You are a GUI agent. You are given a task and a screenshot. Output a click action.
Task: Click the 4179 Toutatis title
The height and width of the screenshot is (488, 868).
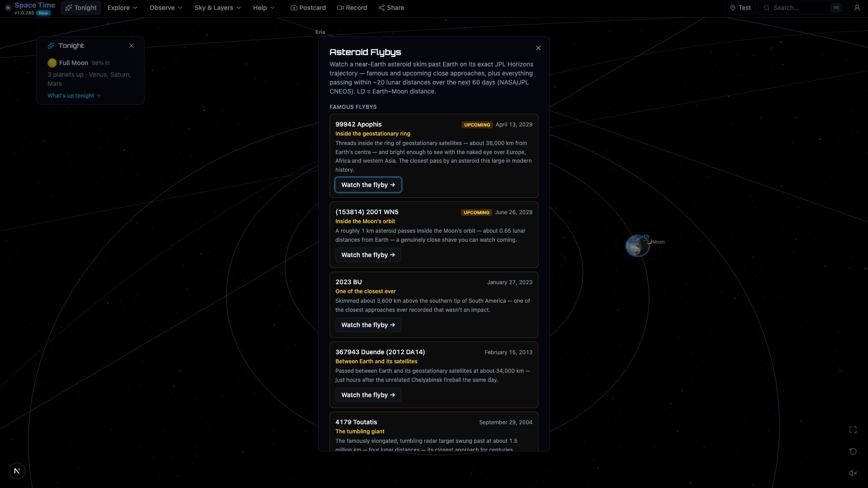click(356, 422)
